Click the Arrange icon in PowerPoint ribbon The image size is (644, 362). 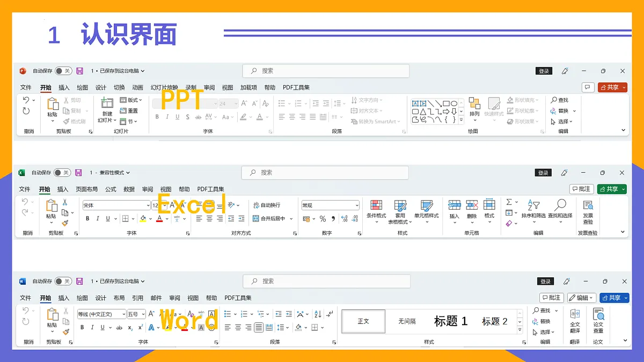(474, 103)
